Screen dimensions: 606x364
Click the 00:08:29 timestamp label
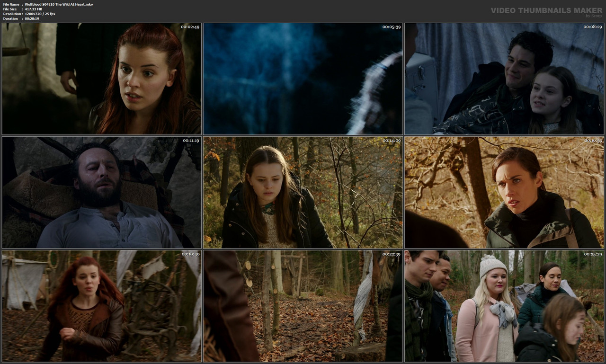pyautogui.click(x=593, y=27)
